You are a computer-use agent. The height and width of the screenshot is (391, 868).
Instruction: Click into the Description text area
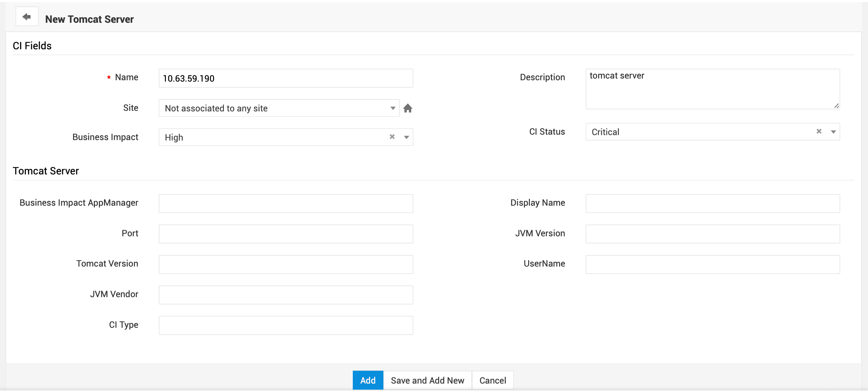(x=712, y=89)
